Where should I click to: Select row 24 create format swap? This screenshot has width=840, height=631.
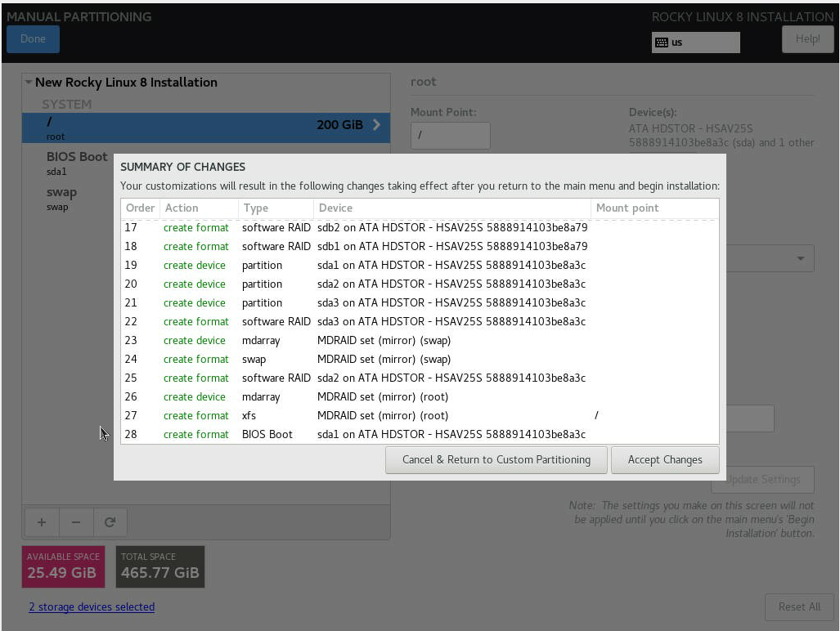pyautogui.click(x=420, y=359)
